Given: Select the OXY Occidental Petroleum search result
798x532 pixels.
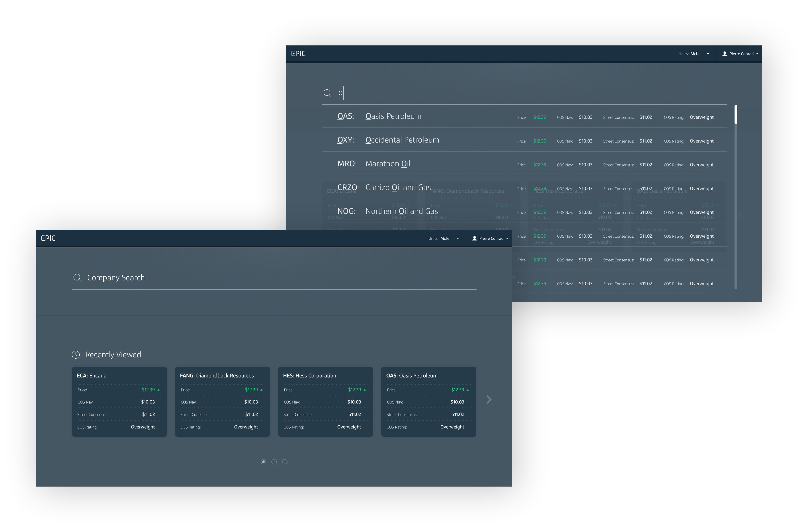Looking at the screenshot, I should tap(402, 140).
